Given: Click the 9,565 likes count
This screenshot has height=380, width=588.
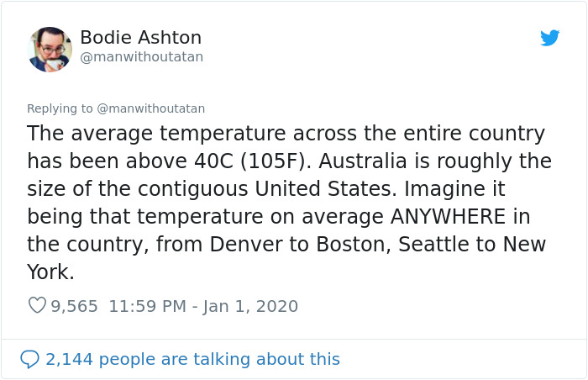Looking at the screenshot, I should [75, 306].
